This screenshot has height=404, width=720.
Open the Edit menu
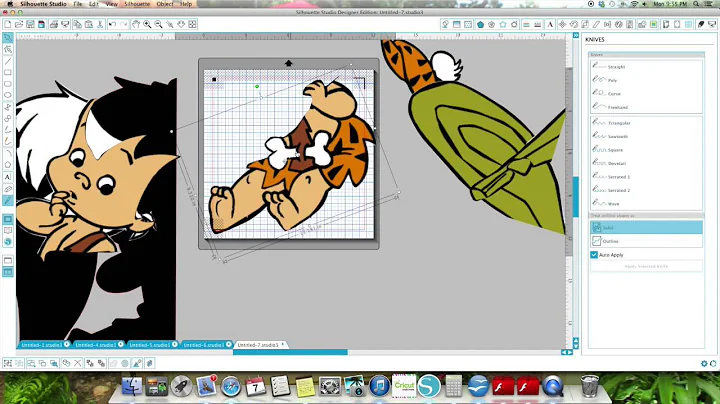point(94,4)
